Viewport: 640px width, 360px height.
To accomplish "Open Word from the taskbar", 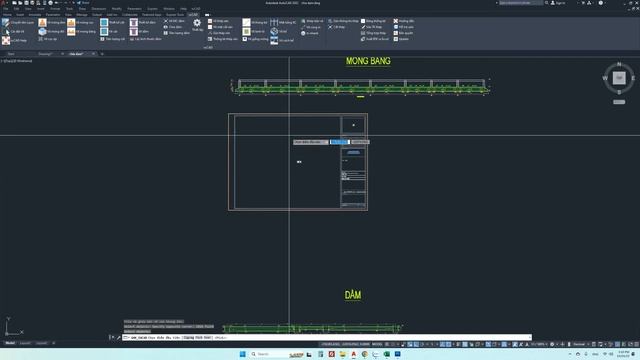I will coord(398,354).
